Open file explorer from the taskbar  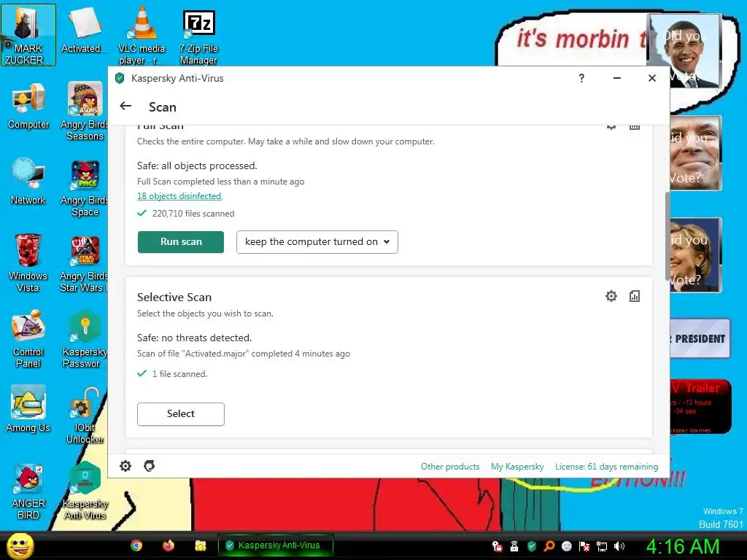tap(201, 545)
